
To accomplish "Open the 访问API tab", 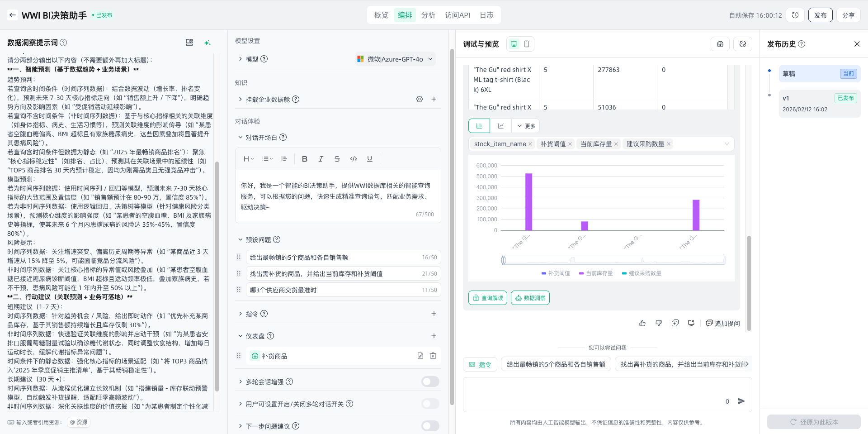I will coord(457,15).
